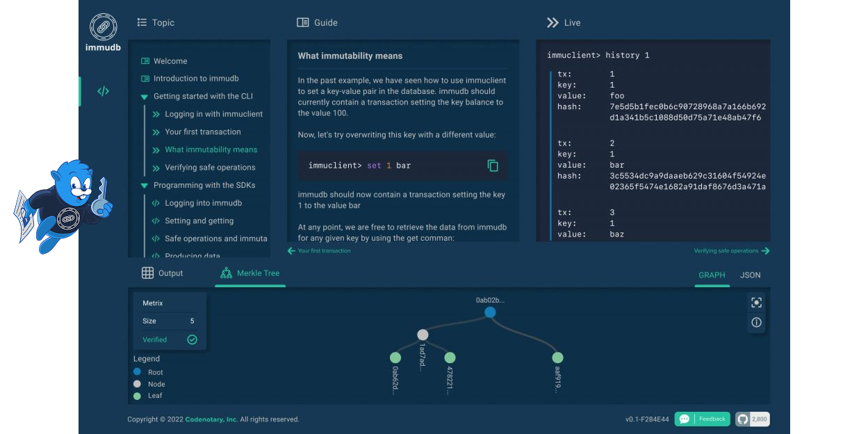Open the Codenotary, Inc. link
Screen dimensions: 868x434
click(x=211, y=419)
